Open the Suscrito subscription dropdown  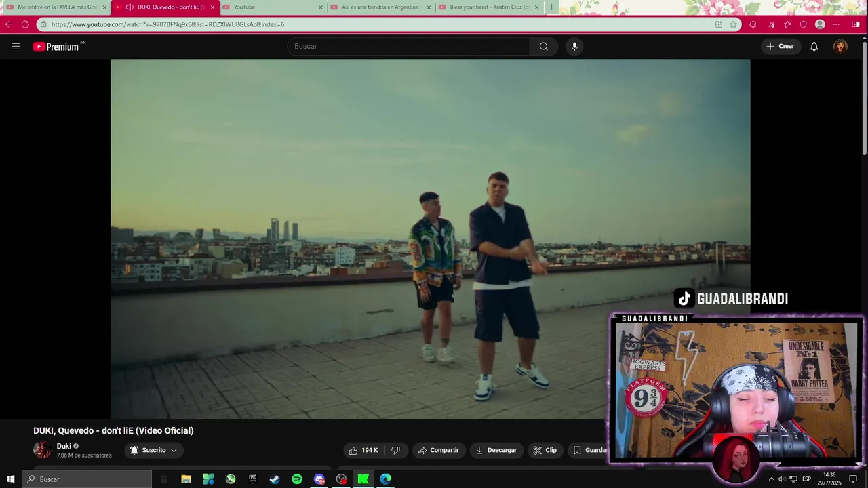point(154,450)
